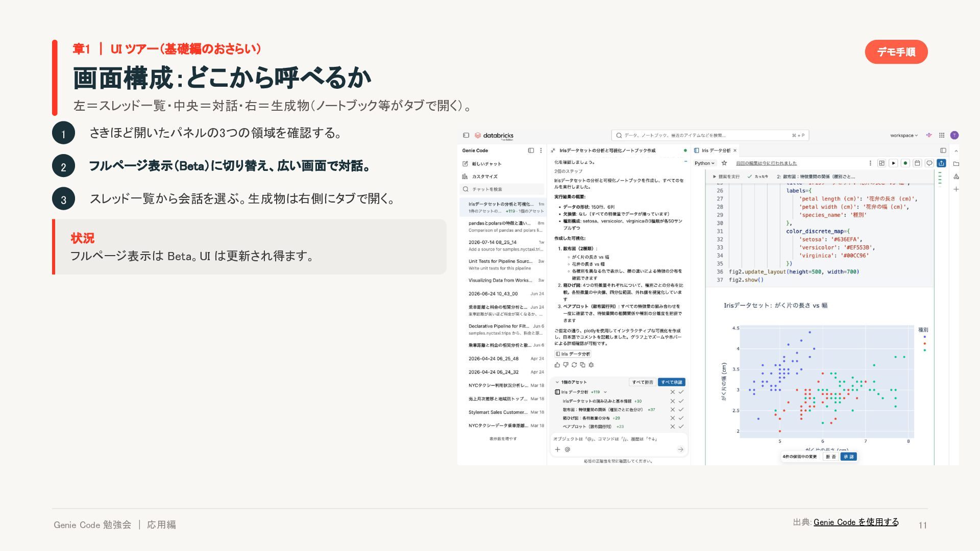The width and height of the screenshot is (980, 551).
Task: Open Genie Code panel kebab menu
Action: [x=541, y=151]
